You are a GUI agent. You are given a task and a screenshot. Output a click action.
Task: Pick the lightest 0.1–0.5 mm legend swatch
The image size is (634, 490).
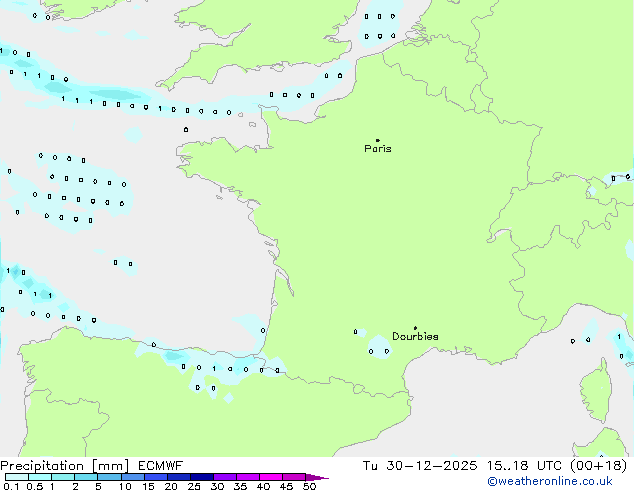click(17, 477)
